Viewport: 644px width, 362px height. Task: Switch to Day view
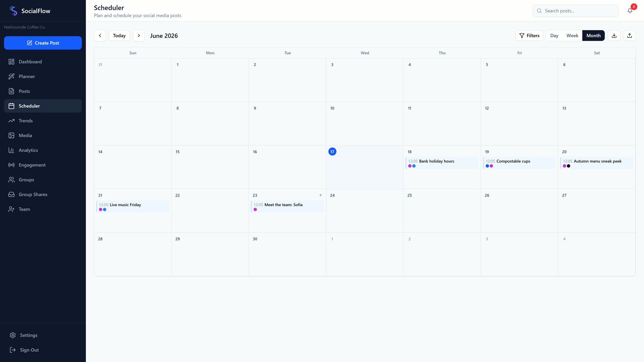[x=554, y=36]
